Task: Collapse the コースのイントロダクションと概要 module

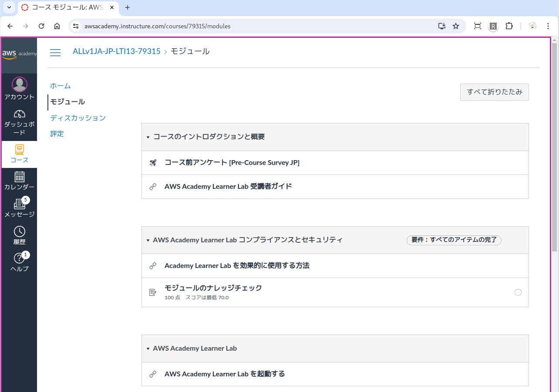Action: [x=148, y=137]
